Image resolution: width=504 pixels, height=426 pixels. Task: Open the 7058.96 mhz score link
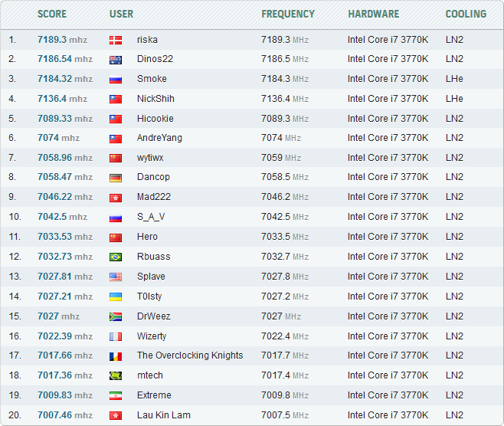coord(65,158)
